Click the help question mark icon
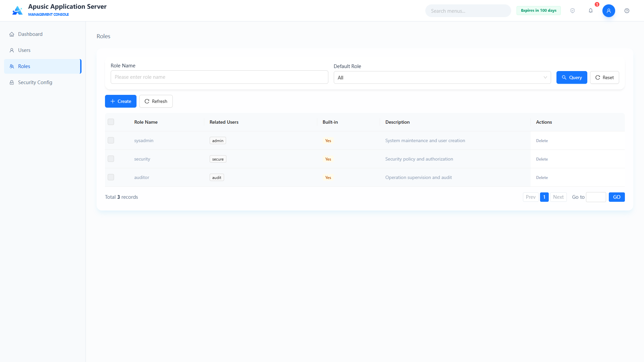This screenshot has width=644, height=362. (x=627, y=11)
